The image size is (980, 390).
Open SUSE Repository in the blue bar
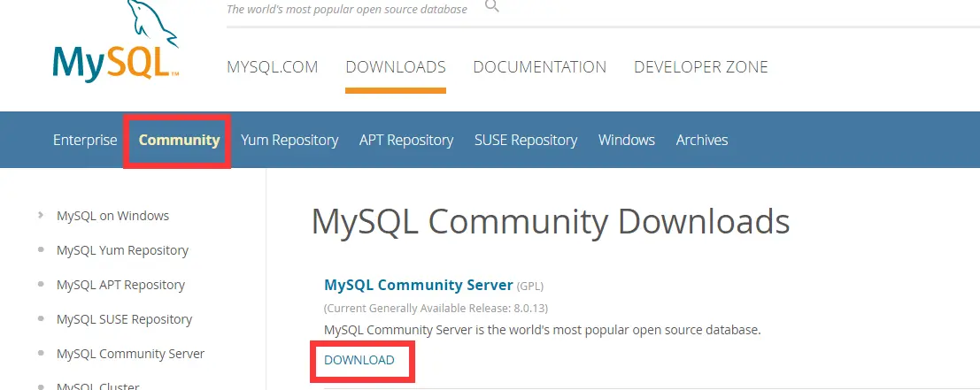pos(526,141)
